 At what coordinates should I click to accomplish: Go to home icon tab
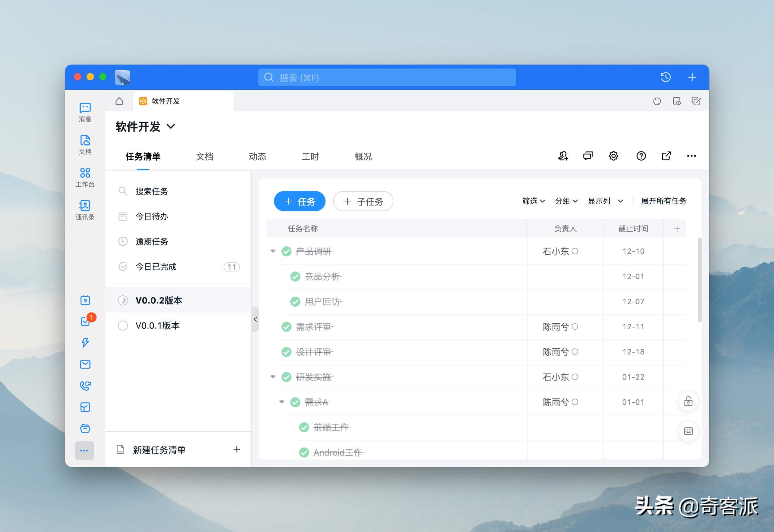tap(119, 101)
